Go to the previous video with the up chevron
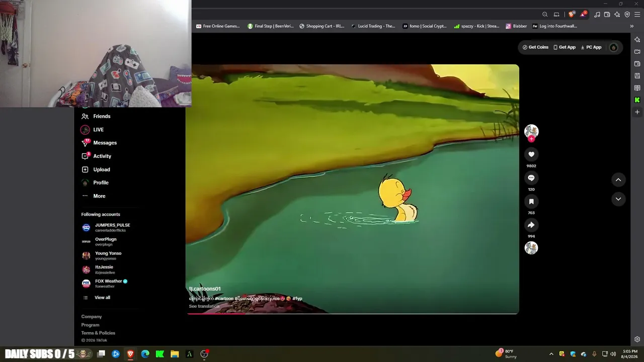Image resolution: width=644 pixels, height=362 pixels. click(618, 180)
